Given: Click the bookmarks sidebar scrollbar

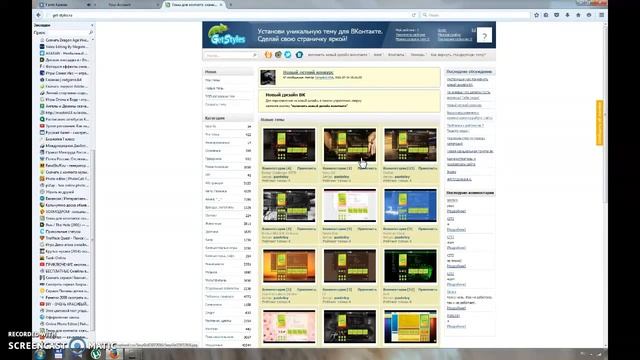Looking at the screenshot, I should 93,241.
